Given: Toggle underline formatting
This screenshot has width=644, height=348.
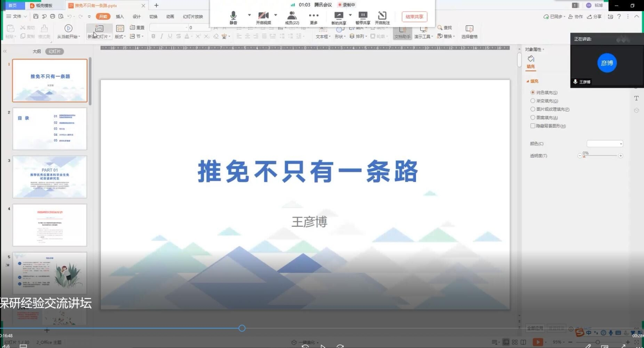Looking at the screenshot, I should 170,36.
